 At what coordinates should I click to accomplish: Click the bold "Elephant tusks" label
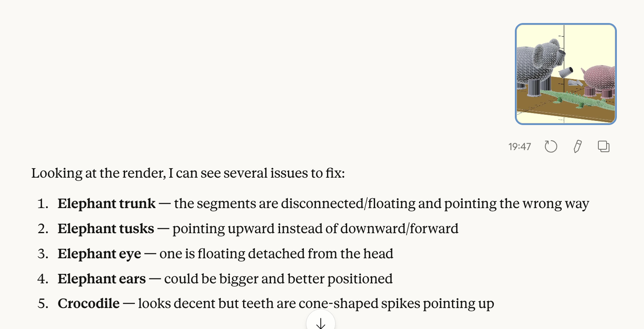[x=106, y=229]
